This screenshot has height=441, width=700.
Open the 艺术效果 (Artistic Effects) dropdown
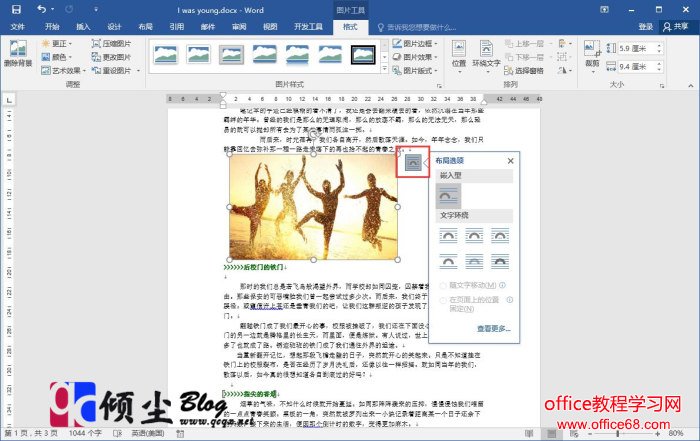tap(64, 71)
